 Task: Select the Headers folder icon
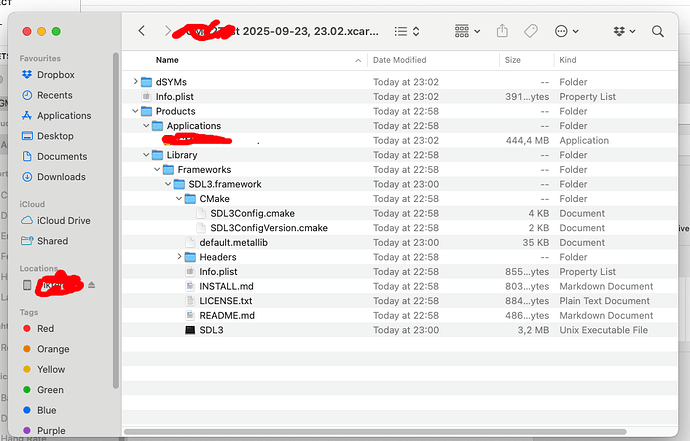190,257
